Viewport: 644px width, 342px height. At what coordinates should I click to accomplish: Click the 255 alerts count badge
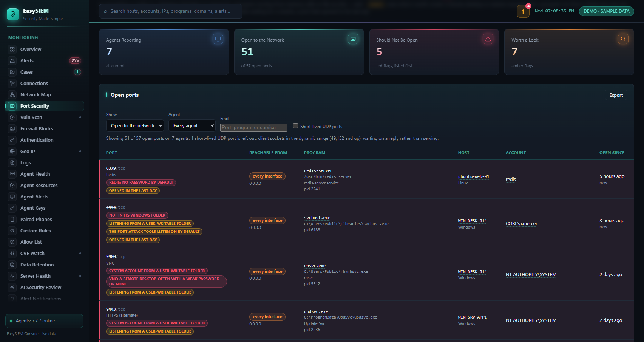75,61
